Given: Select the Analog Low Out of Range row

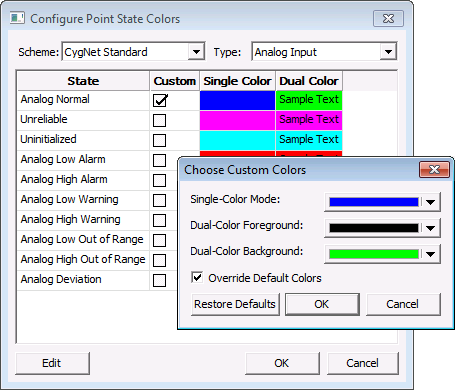Looking at the screenshot, I should coord(83,240).
